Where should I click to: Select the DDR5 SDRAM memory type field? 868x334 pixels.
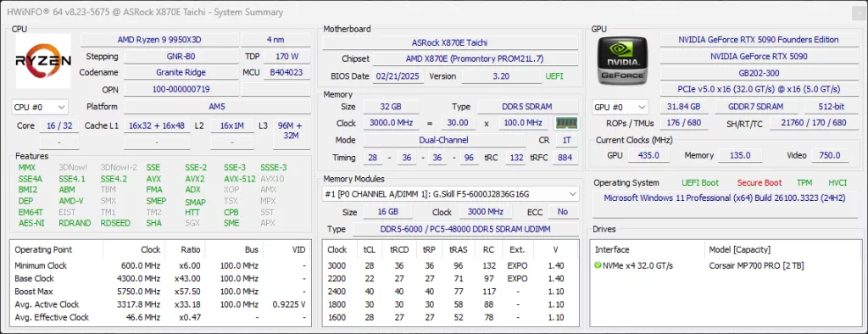click(527, 107)
